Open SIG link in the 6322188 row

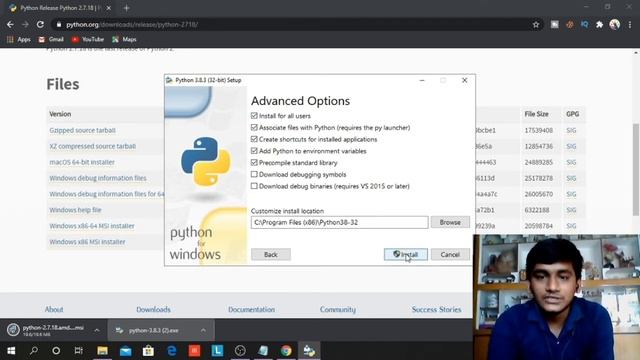pyautogui.click(x=571, y=210)
